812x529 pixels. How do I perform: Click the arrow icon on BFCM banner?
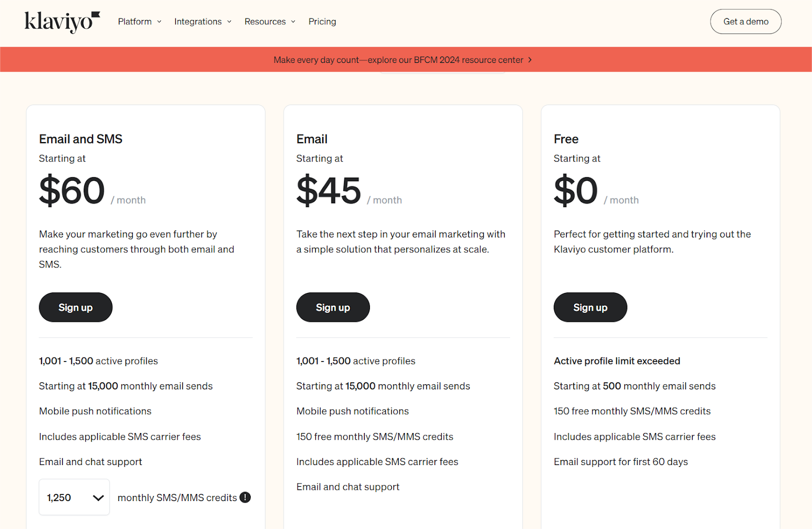click(x=530, y=60)
